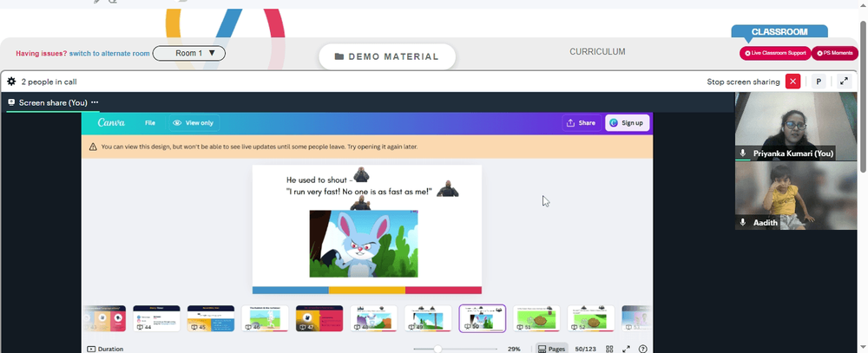
Task: Click the 50/123 page counter
Action: (585, 350)
